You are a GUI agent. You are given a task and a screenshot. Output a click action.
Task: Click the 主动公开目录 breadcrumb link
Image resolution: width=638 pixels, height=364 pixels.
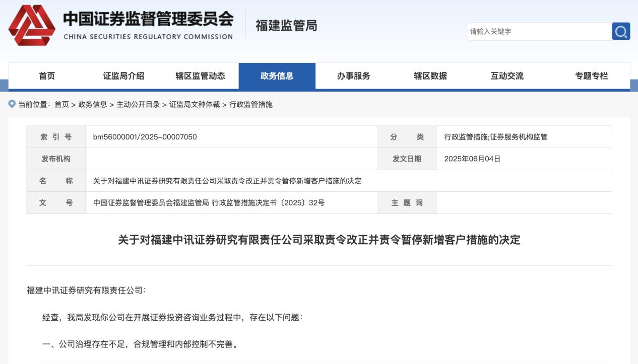tap(138, 104)
